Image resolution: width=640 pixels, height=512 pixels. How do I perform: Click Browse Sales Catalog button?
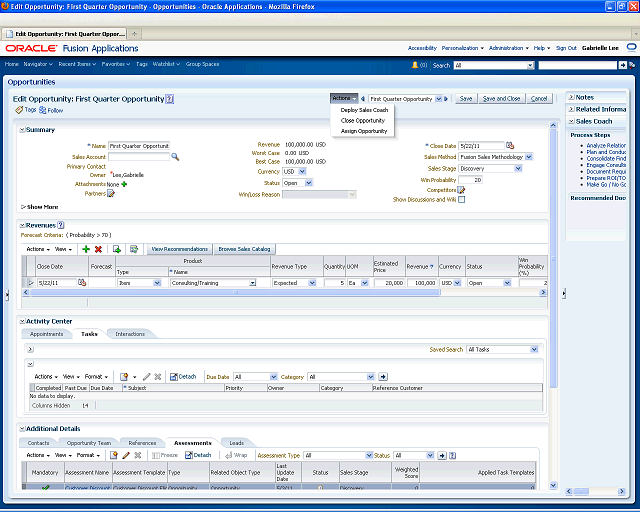click(x=244, y=249)
